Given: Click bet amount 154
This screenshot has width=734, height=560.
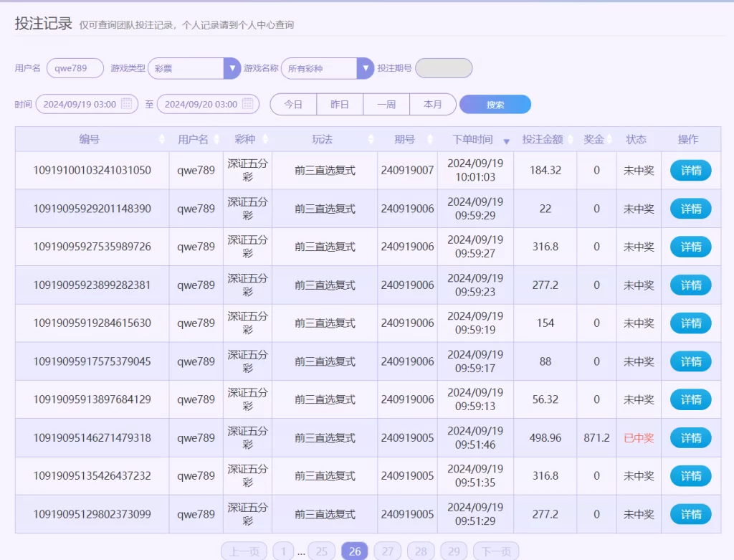Looking at the screenshot, I should [545, 323].
